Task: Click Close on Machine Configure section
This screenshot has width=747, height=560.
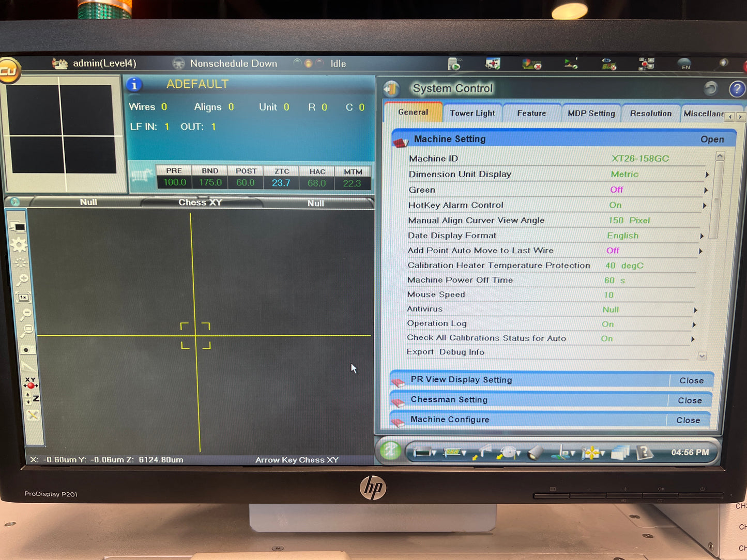Action: pos(688,420)
